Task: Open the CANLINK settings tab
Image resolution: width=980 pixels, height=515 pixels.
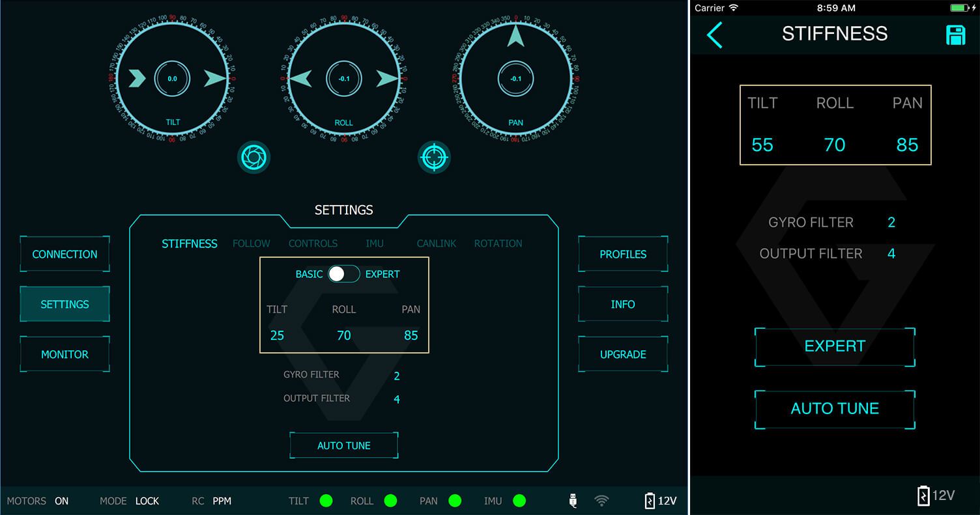Action: coord(436,244)
